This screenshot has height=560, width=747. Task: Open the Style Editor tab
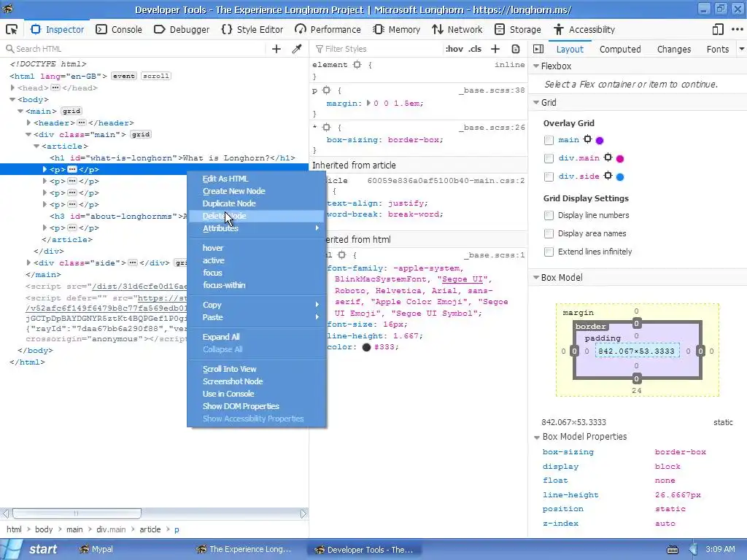click(x=252, y=29)
